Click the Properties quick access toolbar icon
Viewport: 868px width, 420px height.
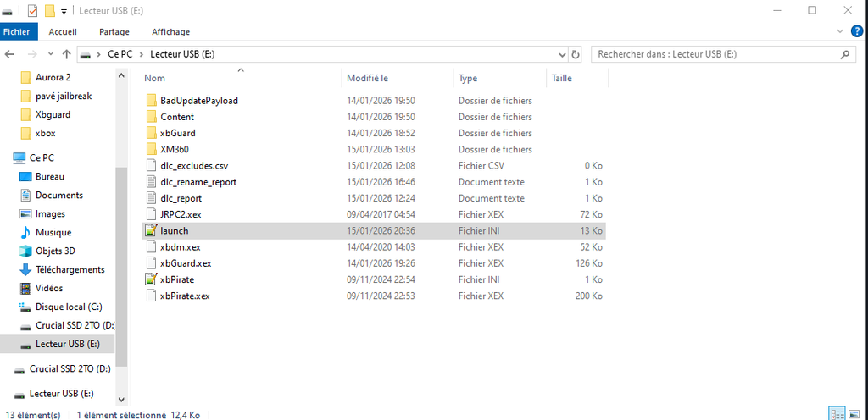[32, 10]
